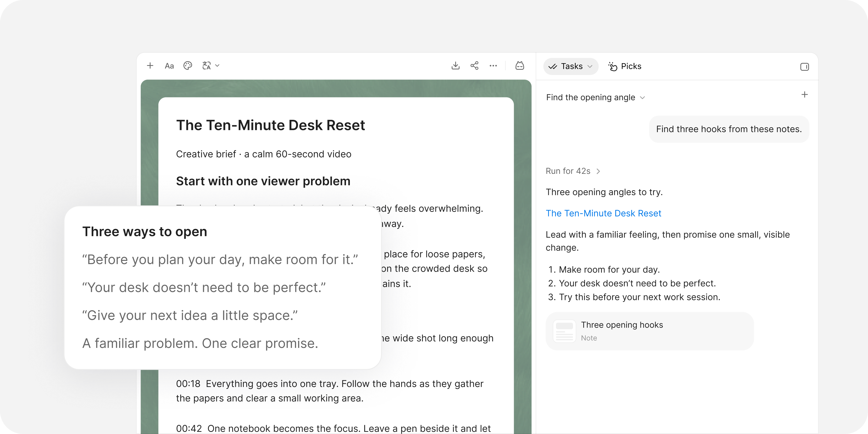Expand the translate dropdown chevron

tap(218, 66)
